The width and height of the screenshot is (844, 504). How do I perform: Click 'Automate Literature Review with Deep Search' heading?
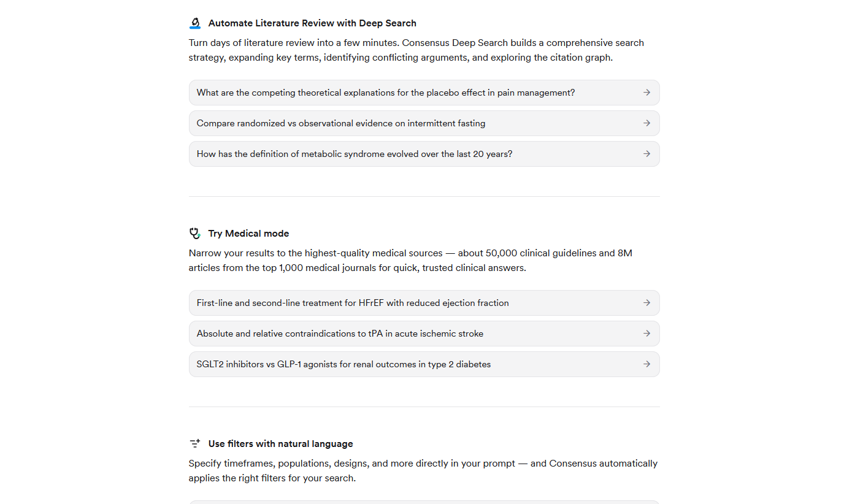tap(312, 23)
